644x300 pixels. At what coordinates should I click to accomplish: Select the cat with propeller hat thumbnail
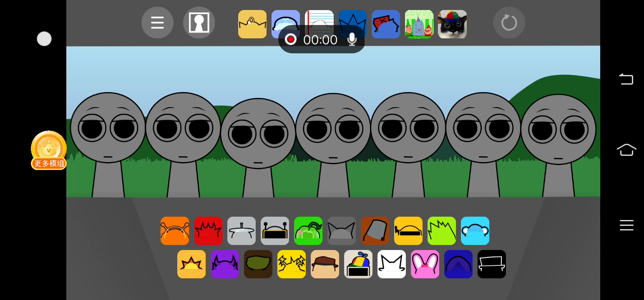pyautogui.click(x=453, y=24)
